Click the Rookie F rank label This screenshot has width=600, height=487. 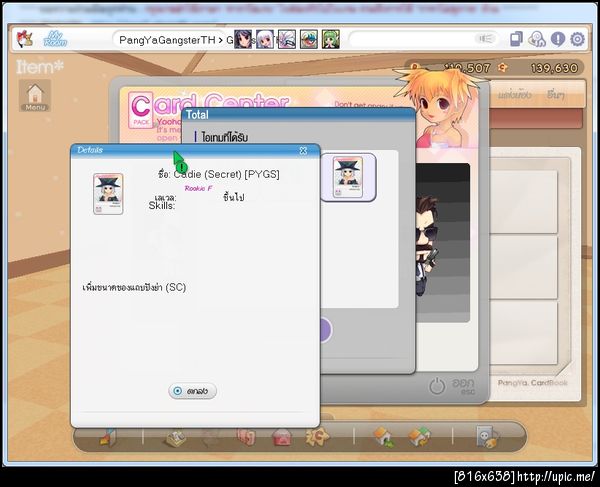click(198, 188)
